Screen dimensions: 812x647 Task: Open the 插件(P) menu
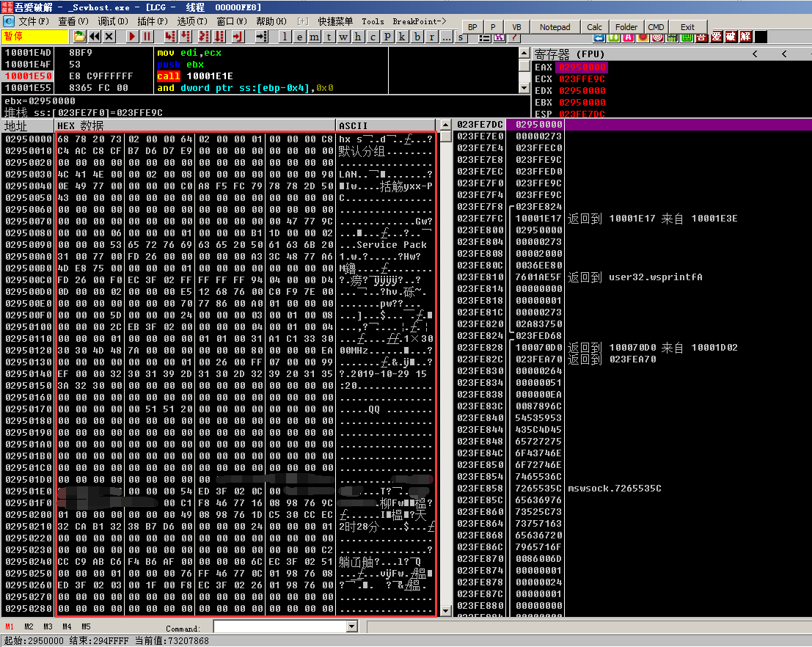(x=153, y=21)
